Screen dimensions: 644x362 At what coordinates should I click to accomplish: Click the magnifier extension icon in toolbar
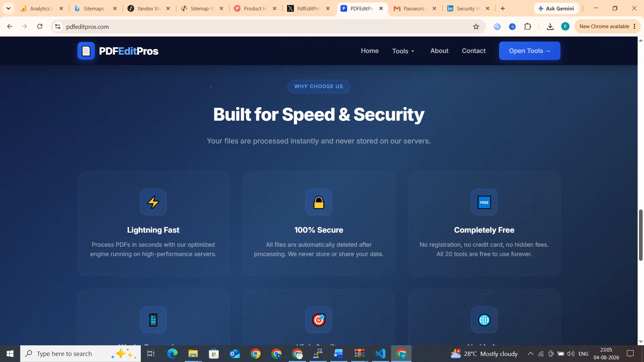tap(497, 26)
